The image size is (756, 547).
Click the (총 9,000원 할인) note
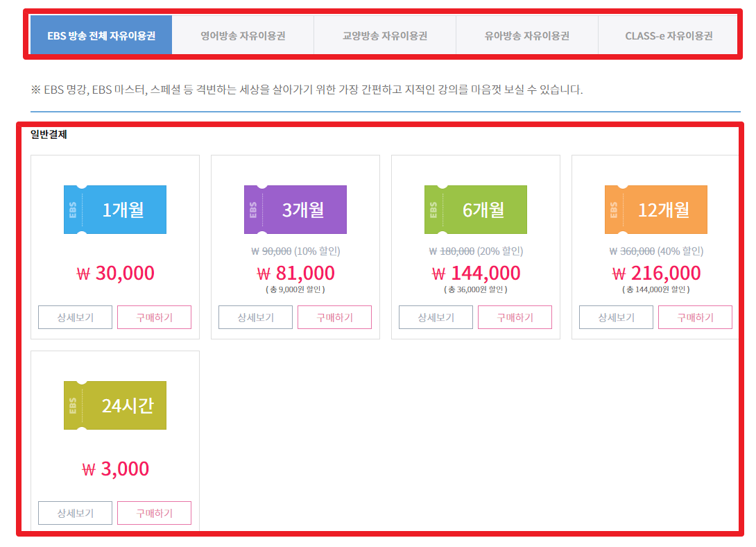click(295, 289)
